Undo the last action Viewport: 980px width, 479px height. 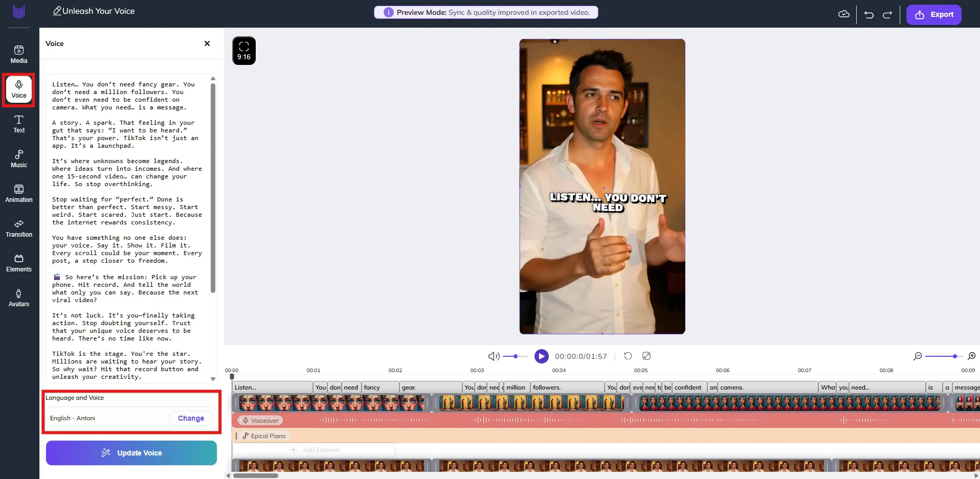pyautogui.click(x=869, y=14)
